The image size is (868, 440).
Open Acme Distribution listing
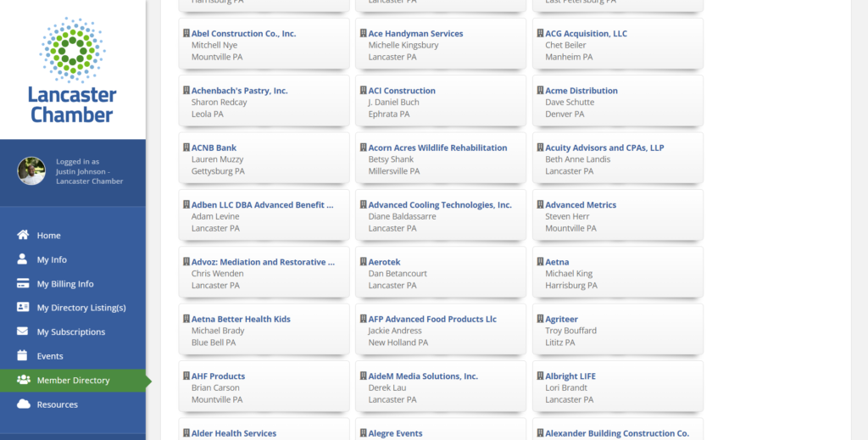(x=581, y=91)
